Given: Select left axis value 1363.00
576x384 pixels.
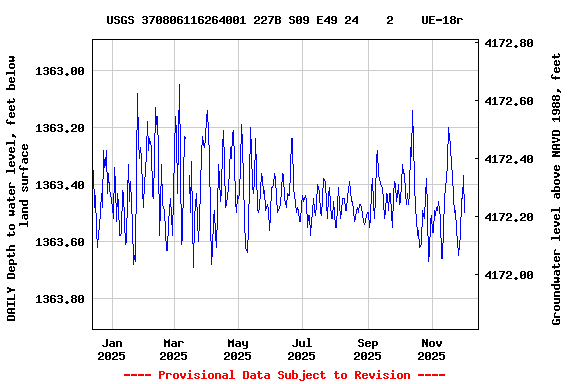Looking at the screenshot, I should pyautogui.click(x=60, y=71).
